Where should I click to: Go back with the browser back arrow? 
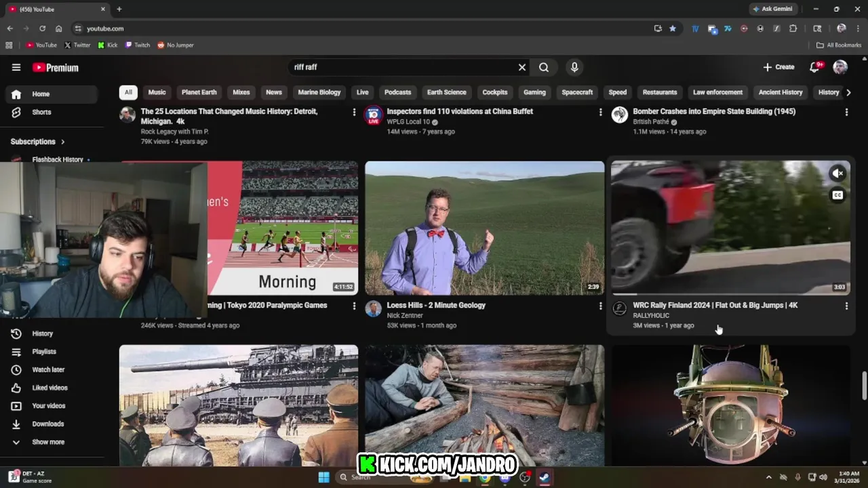(9, 28)
